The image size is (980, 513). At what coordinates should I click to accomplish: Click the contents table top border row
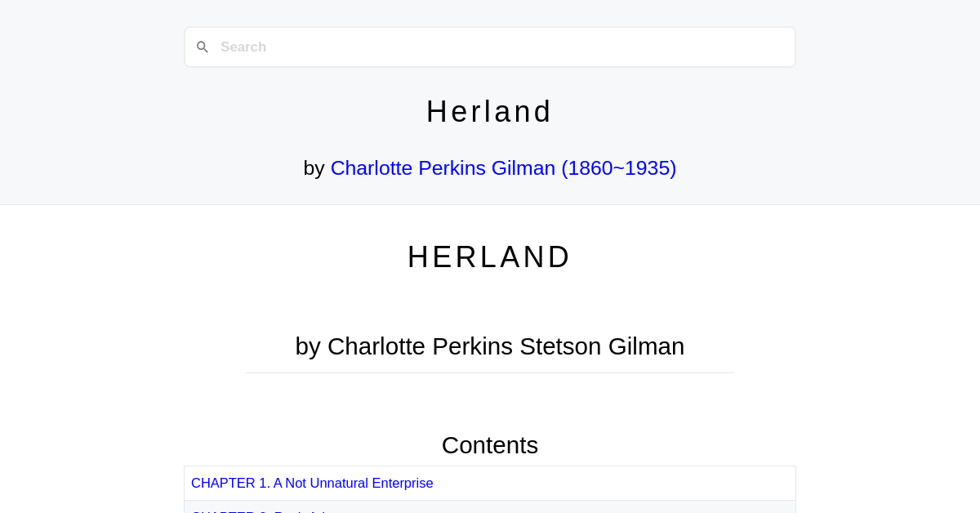tap(490, 467)
